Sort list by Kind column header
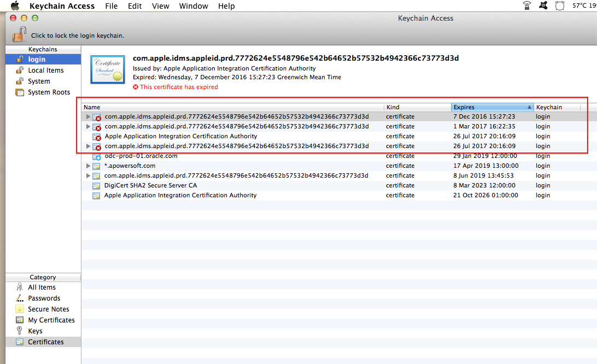Viewport: 597px width, 364px height. [x=417, y=107]
